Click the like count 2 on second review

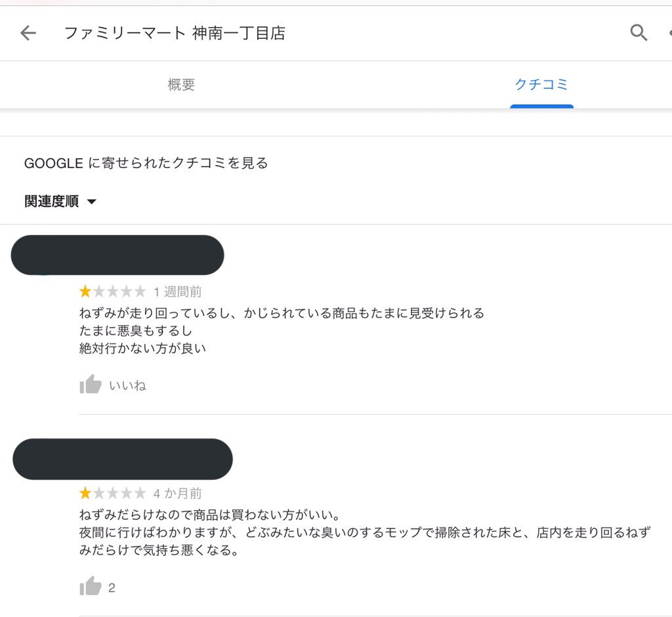coord(112,588)
